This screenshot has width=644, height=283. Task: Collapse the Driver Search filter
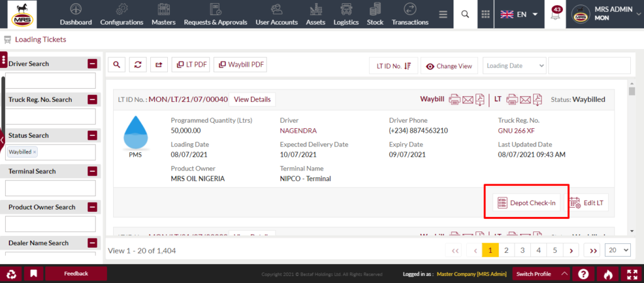tap(92, 64)
